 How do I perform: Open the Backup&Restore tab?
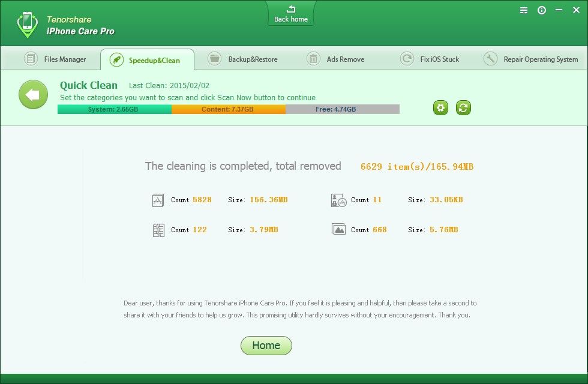(243, 59)
